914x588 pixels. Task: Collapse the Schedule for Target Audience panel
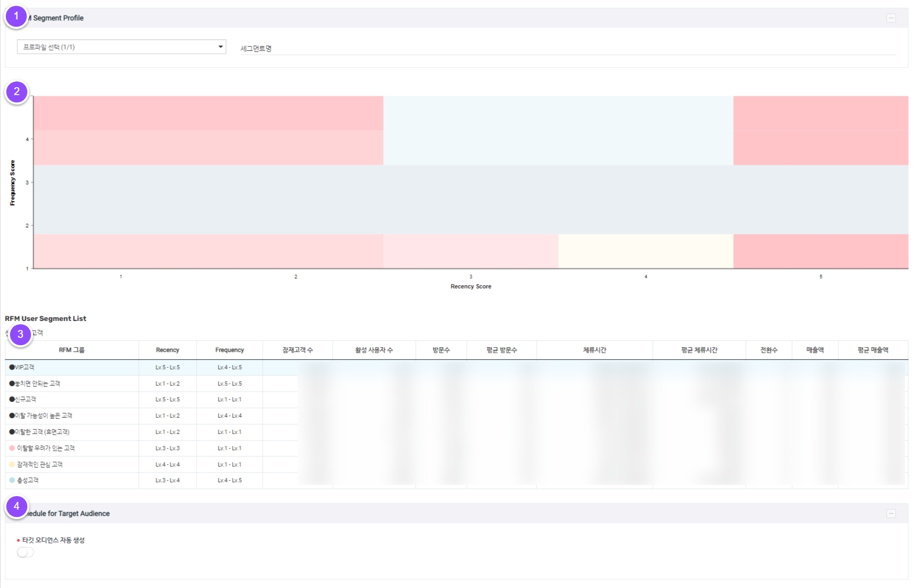[x=891, y=513]
